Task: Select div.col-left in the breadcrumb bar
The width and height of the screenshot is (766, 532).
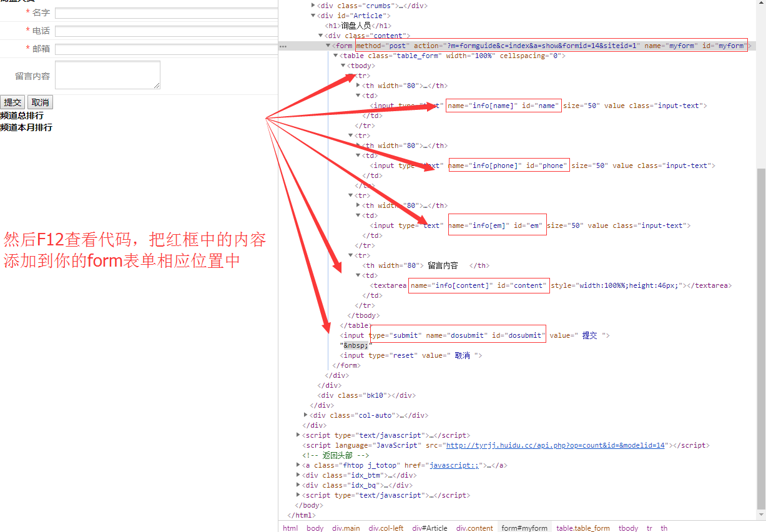Action: [386, 528]
